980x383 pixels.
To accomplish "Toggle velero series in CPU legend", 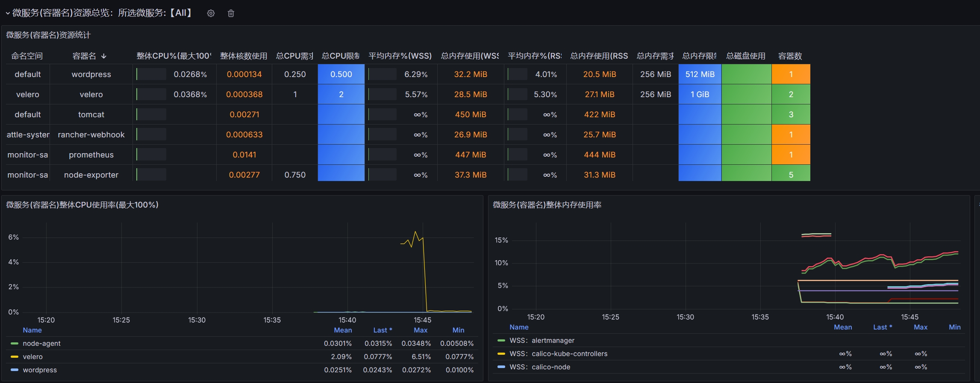I will pos(32,356).
